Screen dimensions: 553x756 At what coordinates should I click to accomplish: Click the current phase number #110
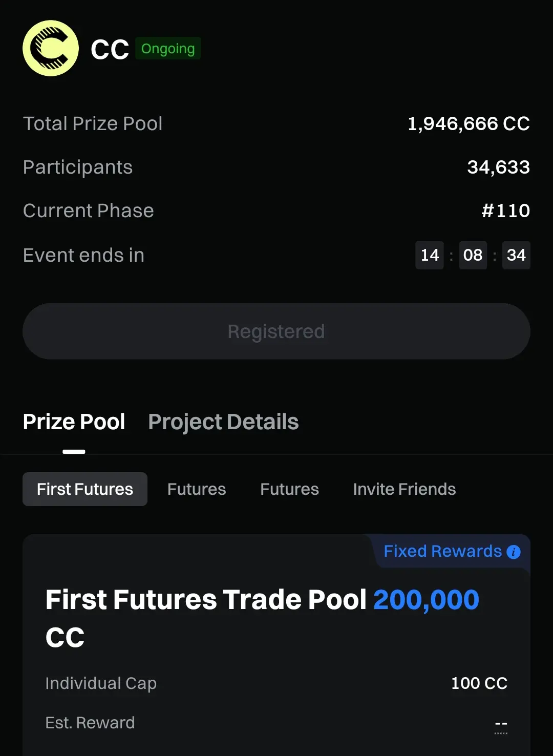point(505,211)
